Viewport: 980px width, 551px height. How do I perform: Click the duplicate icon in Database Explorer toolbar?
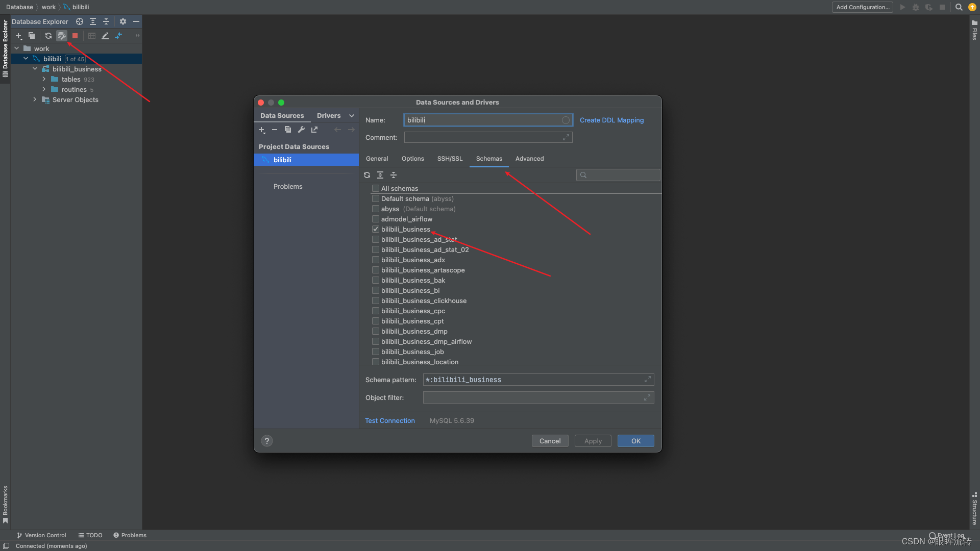(32, 36)
